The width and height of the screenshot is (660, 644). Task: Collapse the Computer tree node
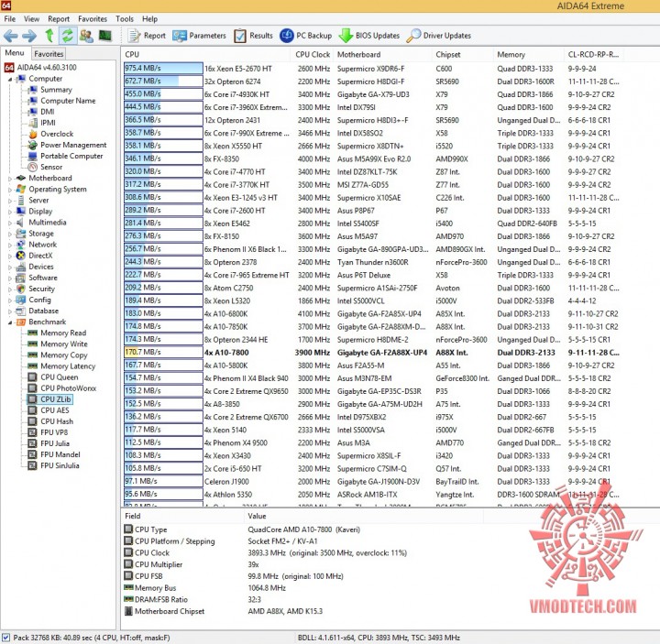10,79
